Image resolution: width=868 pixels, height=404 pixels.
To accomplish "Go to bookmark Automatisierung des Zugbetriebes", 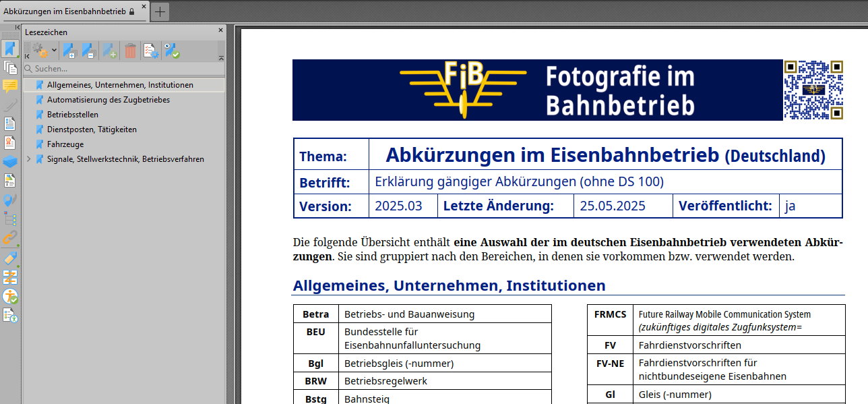I will click(108, 100).
